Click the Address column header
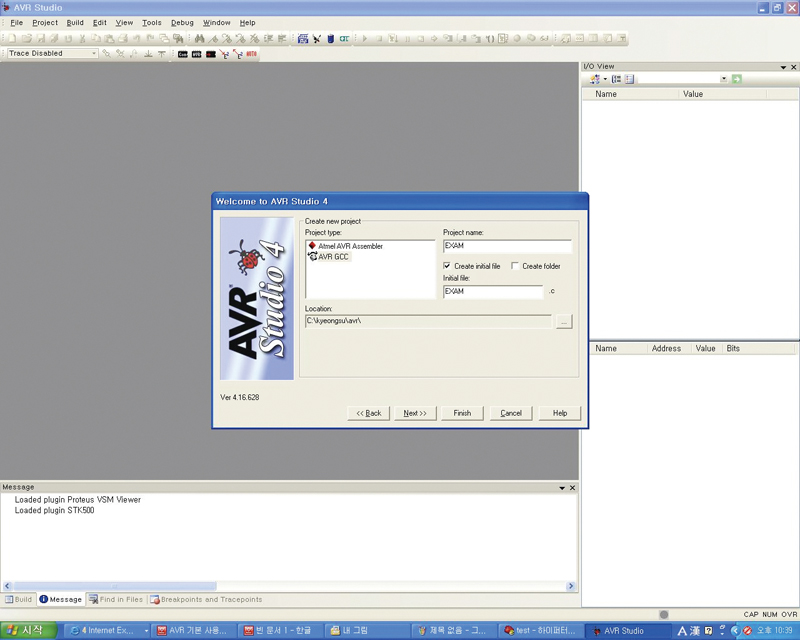800x640 pixels. pos(666,348)
